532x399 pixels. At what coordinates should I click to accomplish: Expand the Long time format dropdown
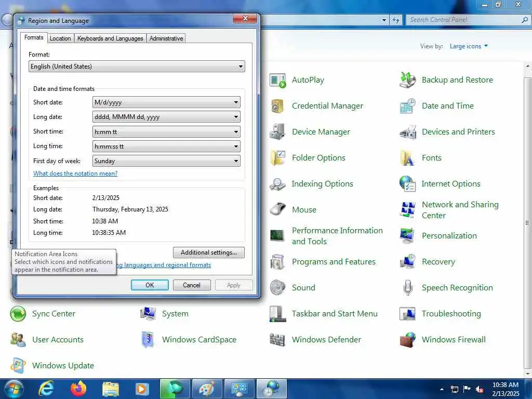click(166, 146)
